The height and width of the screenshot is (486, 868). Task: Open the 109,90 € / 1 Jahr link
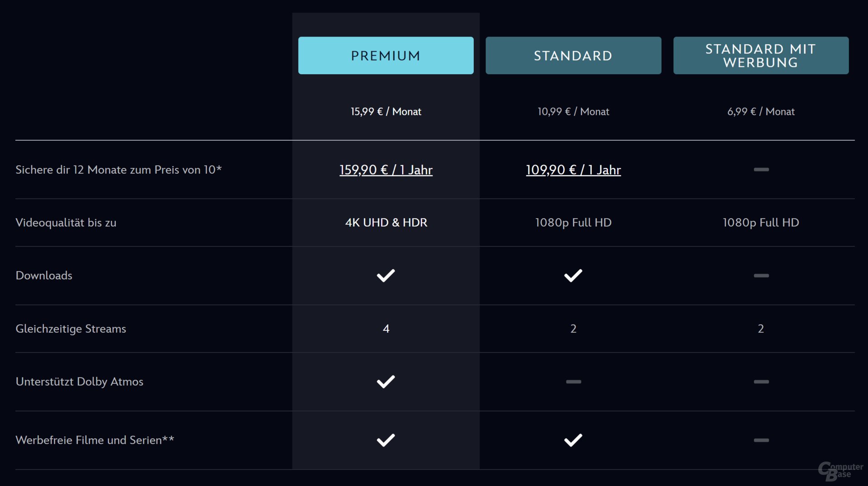coord(573,170)
